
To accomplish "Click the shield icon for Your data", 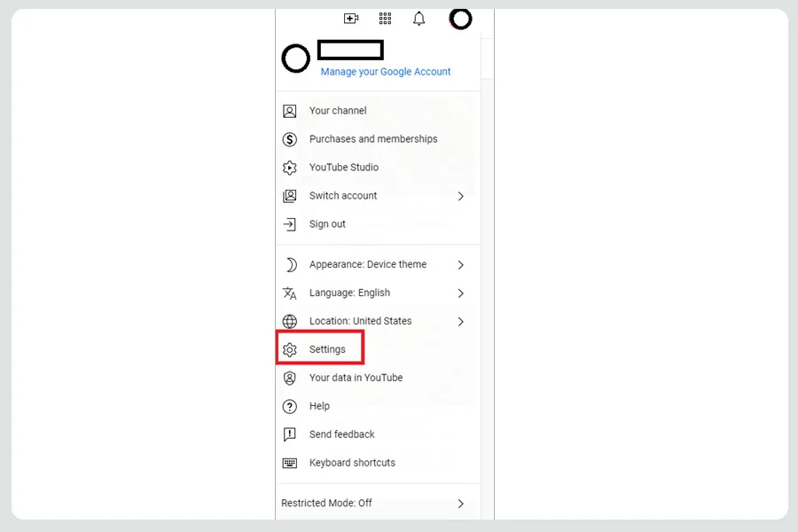I will click(290, 378).
